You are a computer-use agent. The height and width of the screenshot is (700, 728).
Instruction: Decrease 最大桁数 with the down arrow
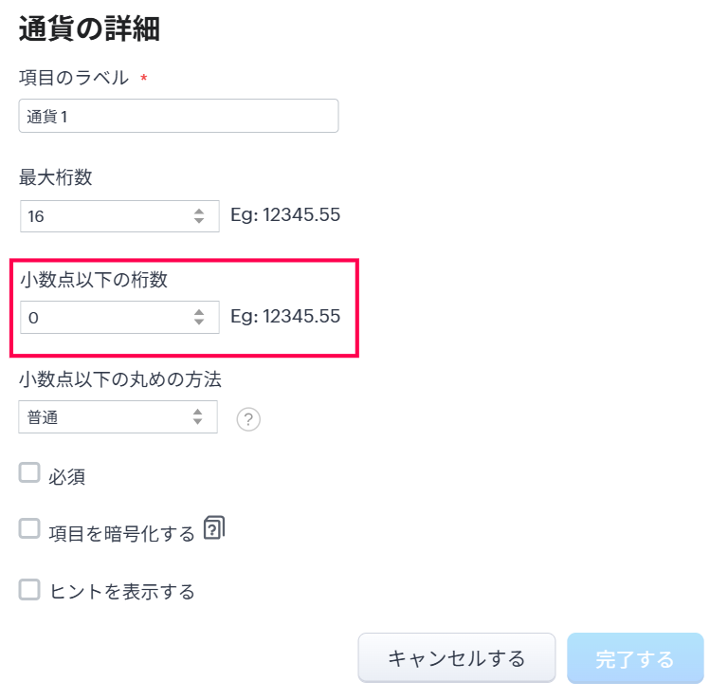[199, 222]
